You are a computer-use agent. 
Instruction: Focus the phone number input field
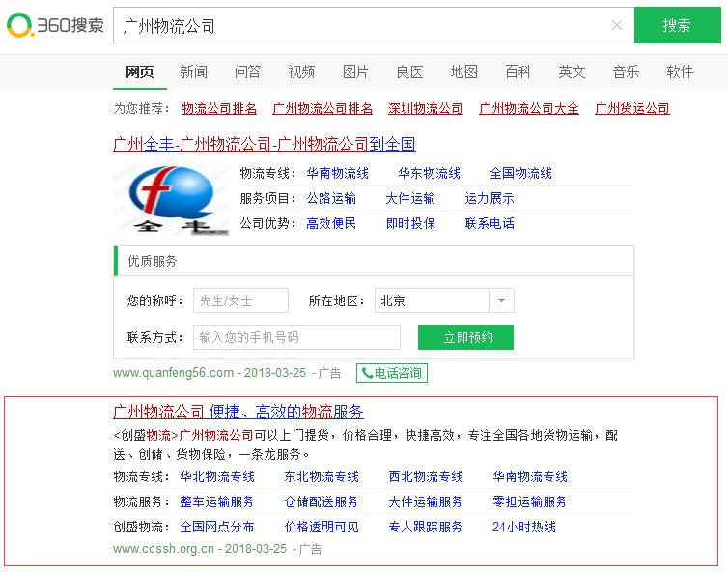296,337
